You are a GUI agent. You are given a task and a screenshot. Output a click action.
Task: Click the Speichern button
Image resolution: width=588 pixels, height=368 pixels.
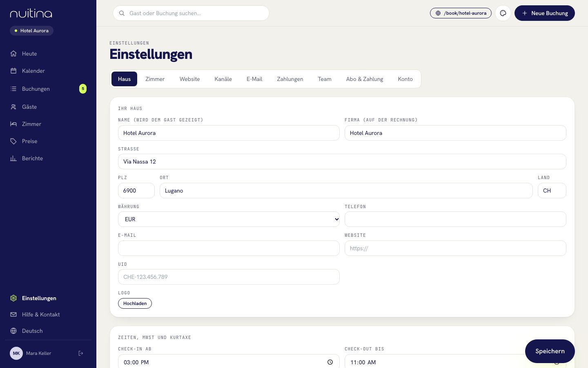point(550,351)
